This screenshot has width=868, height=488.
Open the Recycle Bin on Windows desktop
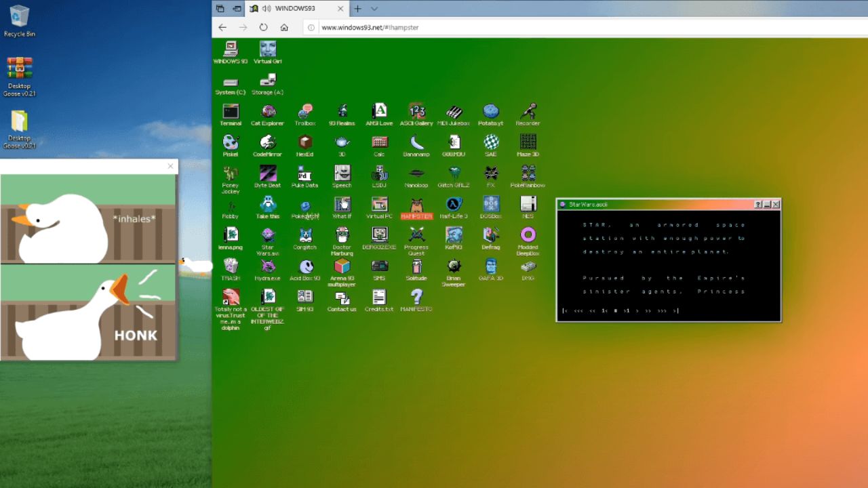(20, 21)
